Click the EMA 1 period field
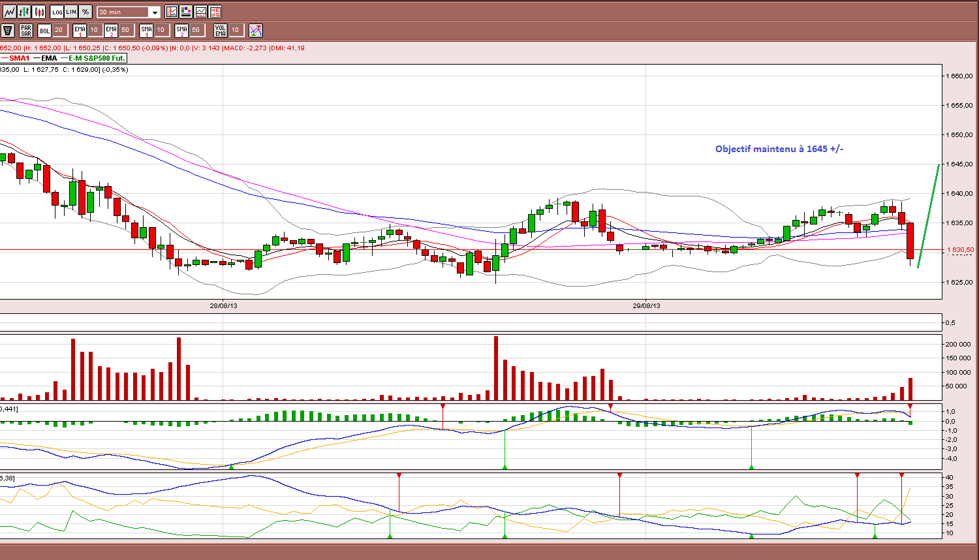The image size is (979, 560). (95, 30)
